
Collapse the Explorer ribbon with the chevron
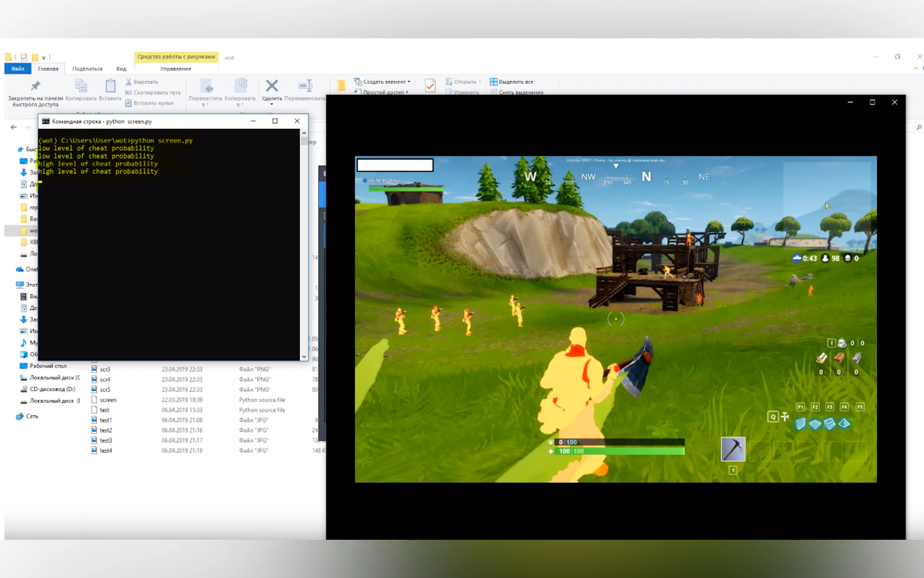point(916,68)
